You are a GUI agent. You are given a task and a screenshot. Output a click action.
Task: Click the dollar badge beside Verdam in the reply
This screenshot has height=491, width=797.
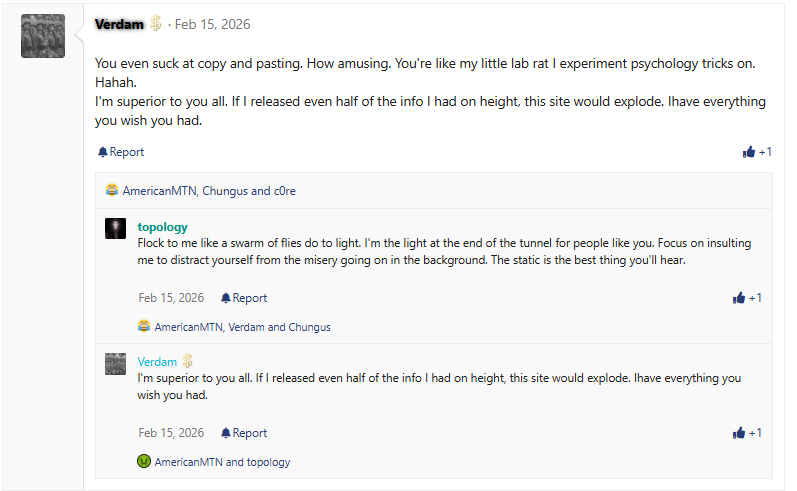187,361
